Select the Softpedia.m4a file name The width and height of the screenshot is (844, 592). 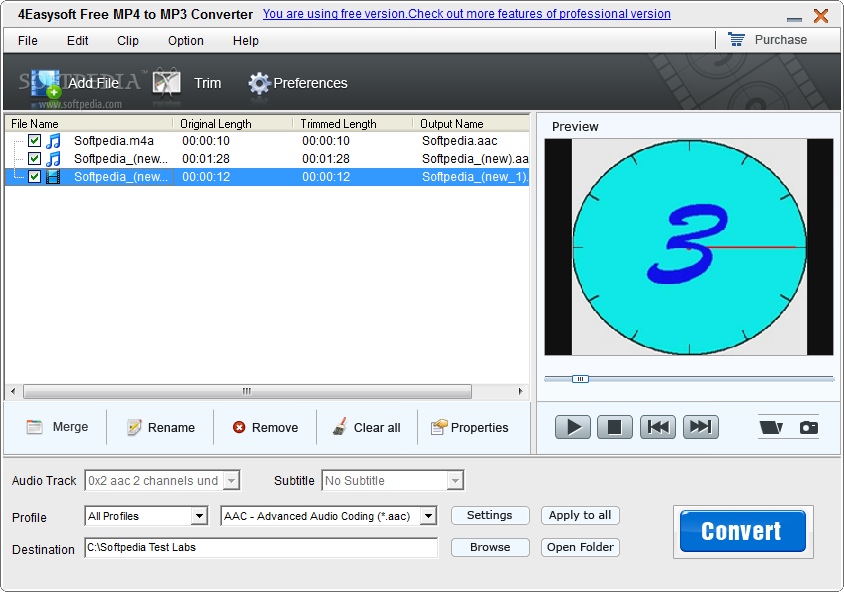point(114,141)
